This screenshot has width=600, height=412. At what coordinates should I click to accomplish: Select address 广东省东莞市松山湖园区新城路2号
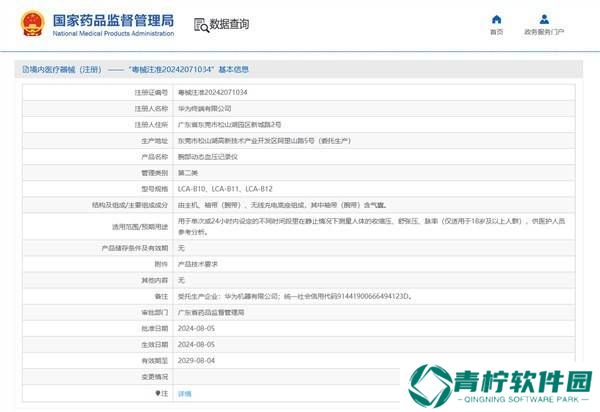(229, 124)
